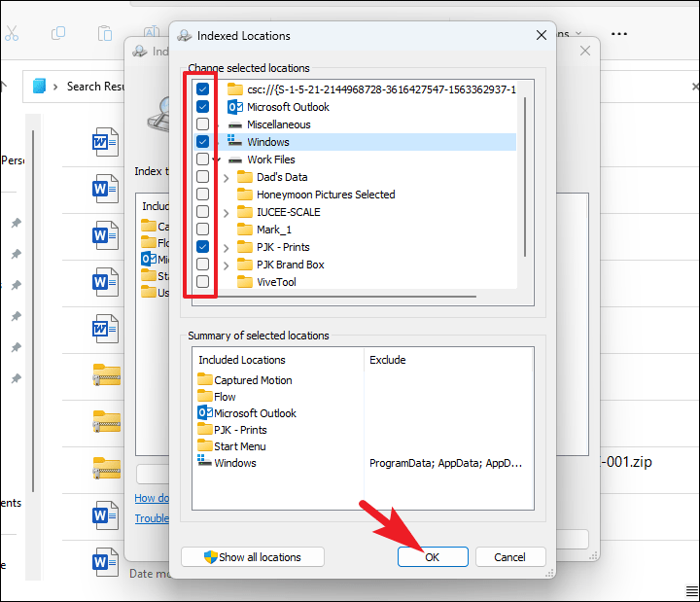Uncheck the csc:// location checkbox
Image resolution: width=700 pixels, height=602 pixels.
pos(202,89)
